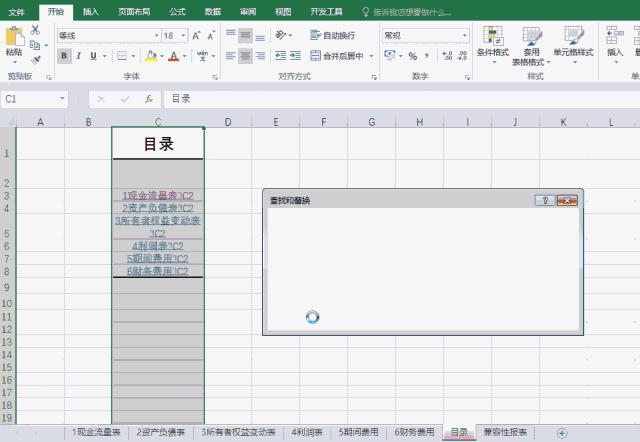Click the insert function fx icon
This screenshot has height=442, width=640.
pos(149,99)
